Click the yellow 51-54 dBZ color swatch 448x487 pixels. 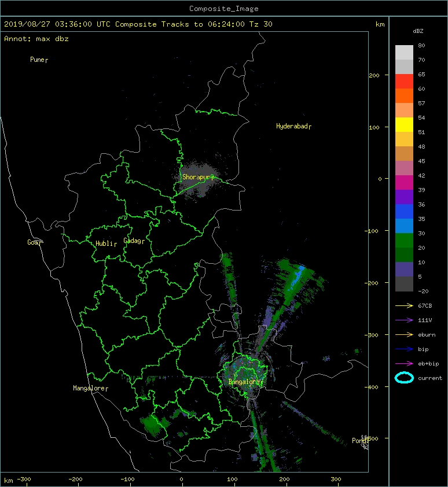(x=404, y=125)
